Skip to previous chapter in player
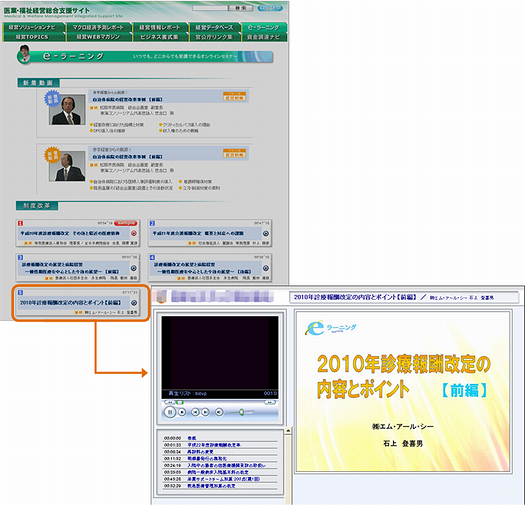525x505 pixels. tap(195, 412)
